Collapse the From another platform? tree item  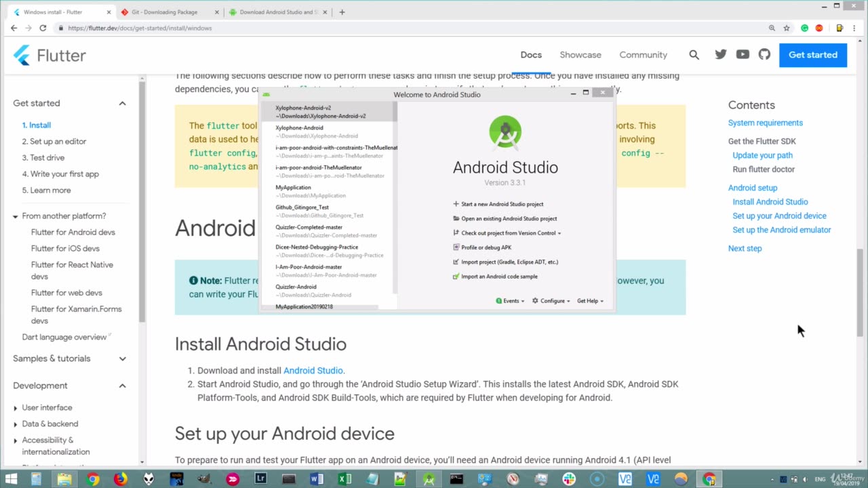[15, 216]
